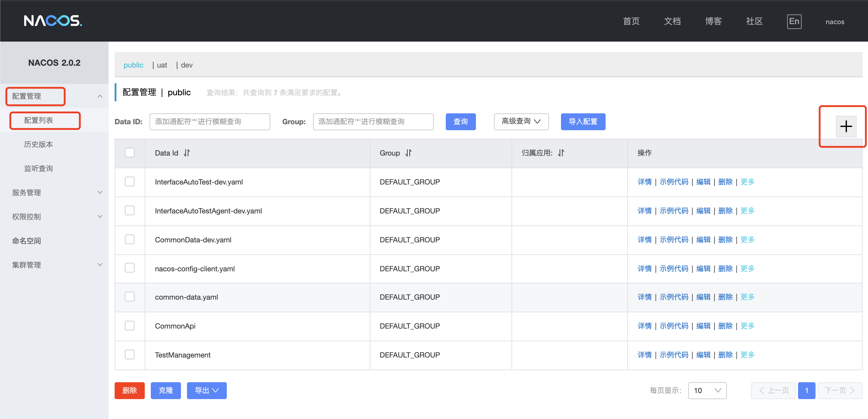
Task: Open 详情 for nacos-config-client.yaml
Action: click(x=645, y=269)
